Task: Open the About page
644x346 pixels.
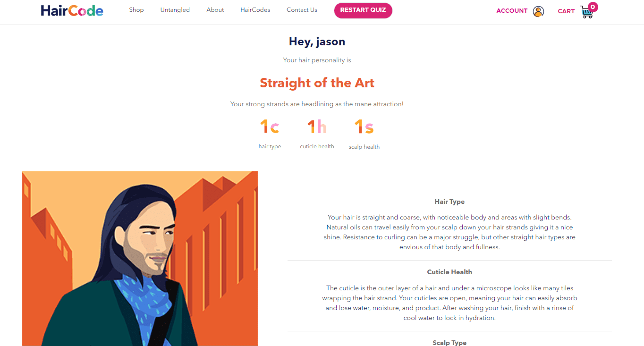Action: point(215,10)
